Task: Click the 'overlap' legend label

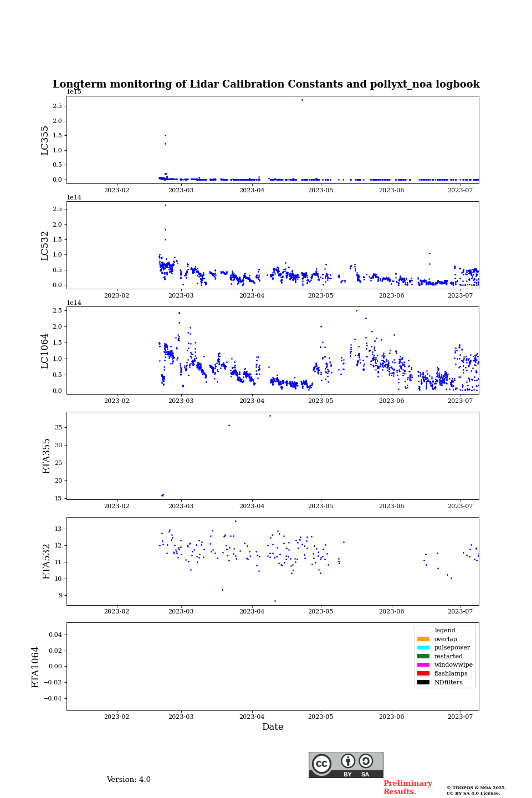Action: pos(446,639)
